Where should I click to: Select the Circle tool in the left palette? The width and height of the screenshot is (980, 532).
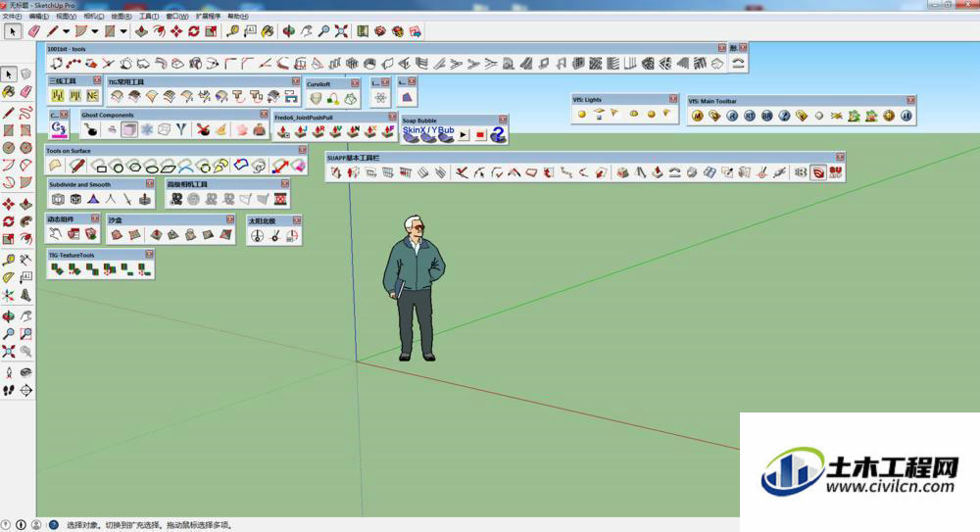click(x=8, y=148)
